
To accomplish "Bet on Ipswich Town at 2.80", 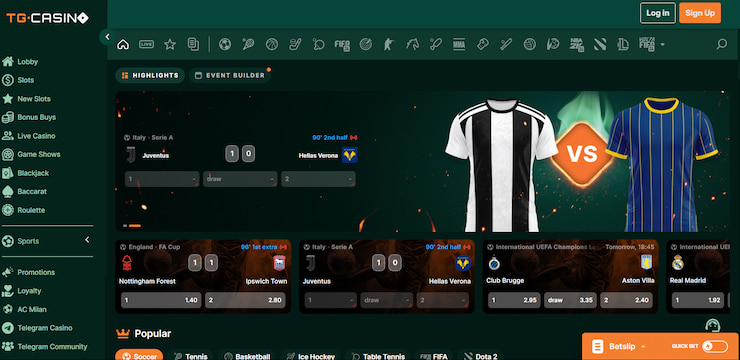I will point(245,300).
